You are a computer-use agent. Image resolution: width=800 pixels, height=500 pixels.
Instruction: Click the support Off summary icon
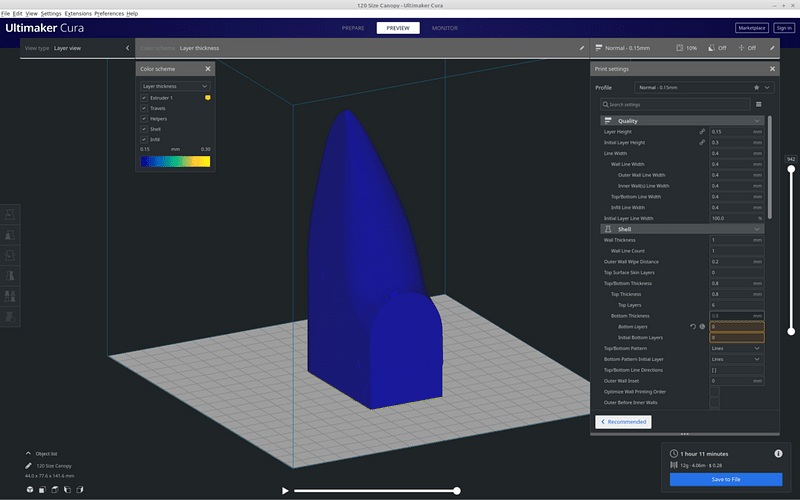(x=711, y=48)
